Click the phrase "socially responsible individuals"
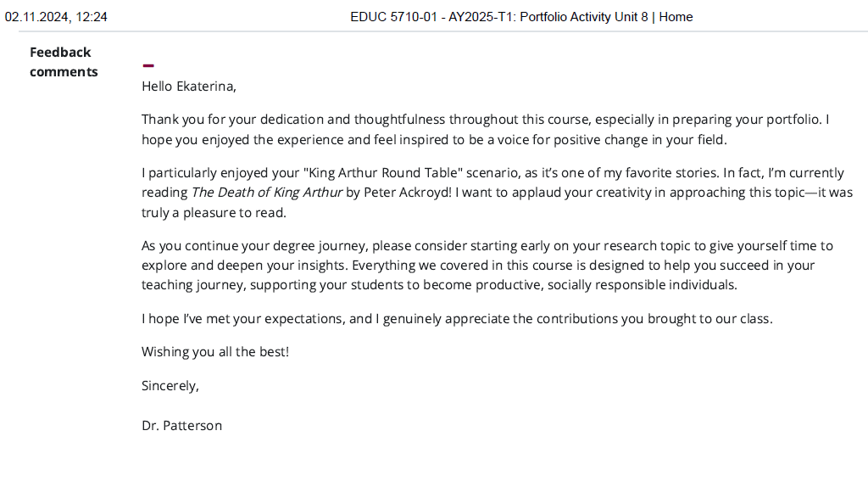Screen dimensions: 868x481 pyautogui.click(x=643, y=285)
